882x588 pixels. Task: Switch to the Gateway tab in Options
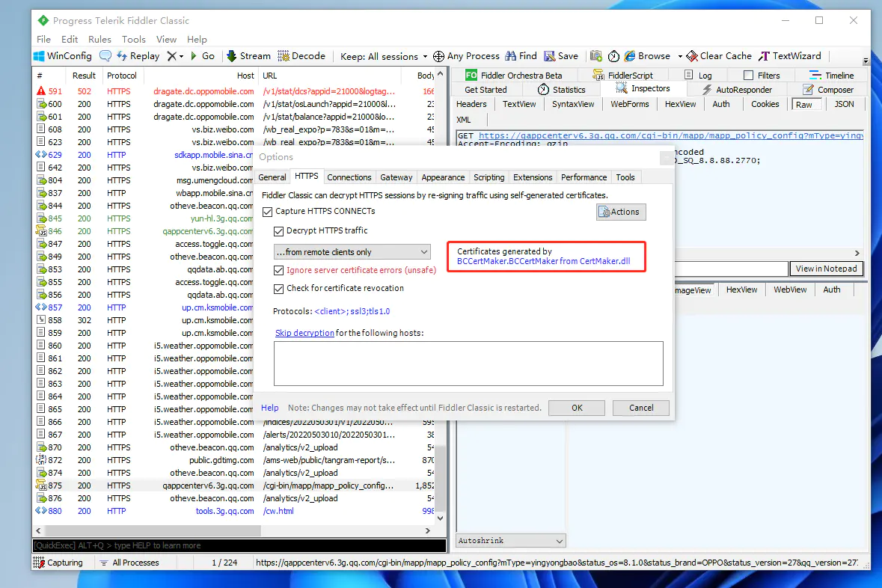pyautogui.click(x=396, y=177)
